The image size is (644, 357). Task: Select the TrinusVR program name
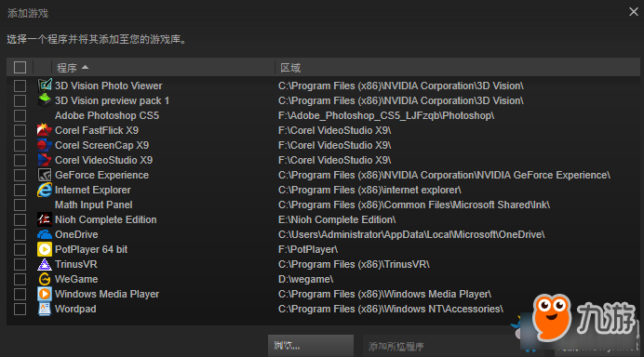[76, 264]
